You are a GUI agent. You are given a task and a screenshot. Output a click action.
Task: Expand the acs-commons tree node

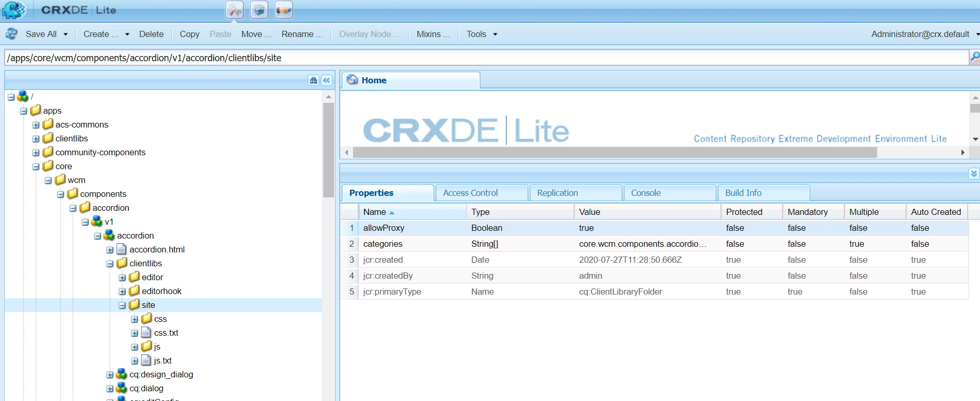pos(36,125)
